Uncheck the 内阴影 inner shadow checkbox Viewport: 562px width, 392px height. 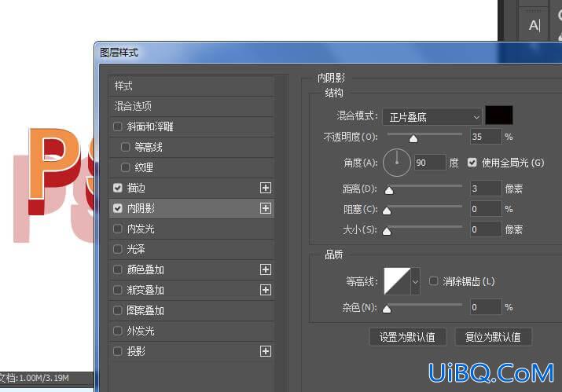(118, 208)
